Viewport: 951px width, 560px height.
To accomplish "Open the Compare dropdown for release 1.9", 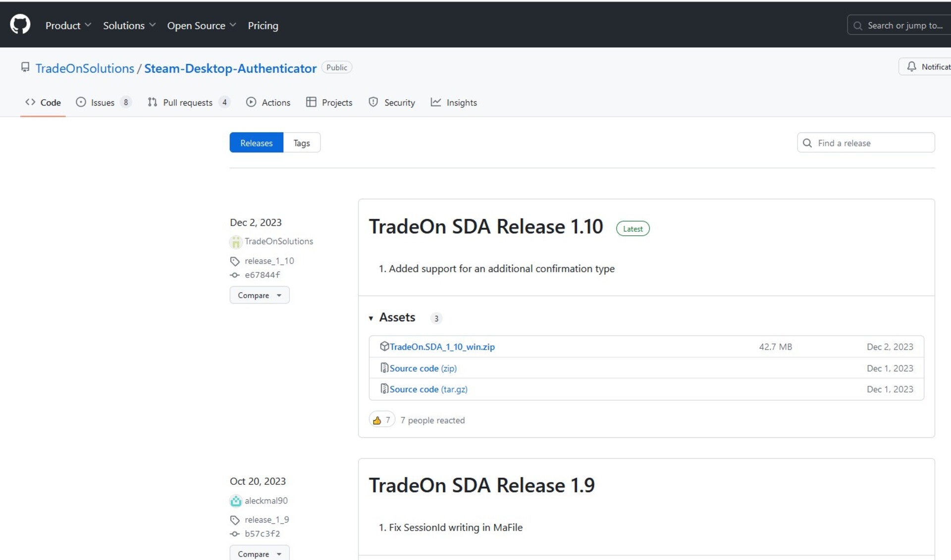I will pos(259,554).
